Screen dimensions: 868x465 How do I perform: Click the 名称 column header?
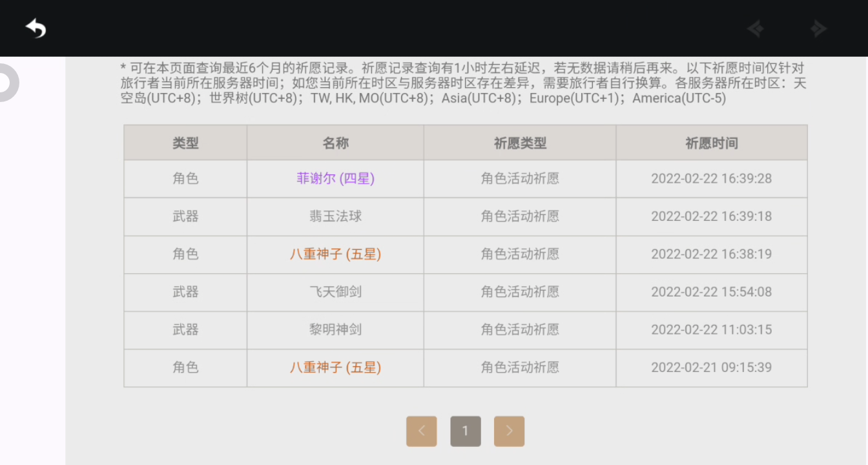[335, 143]
